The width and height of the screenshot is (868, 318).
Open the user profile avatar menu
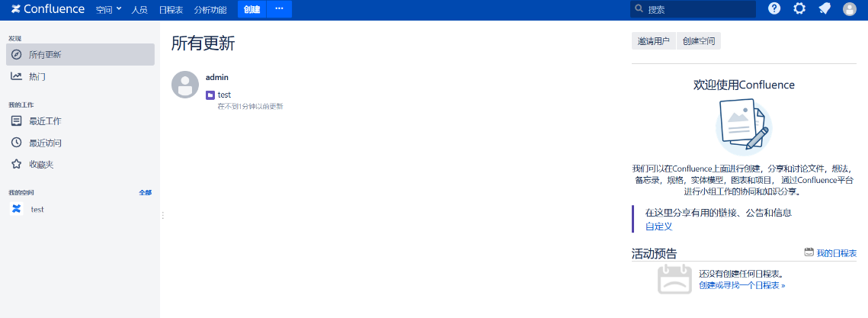tap(849, 9)
